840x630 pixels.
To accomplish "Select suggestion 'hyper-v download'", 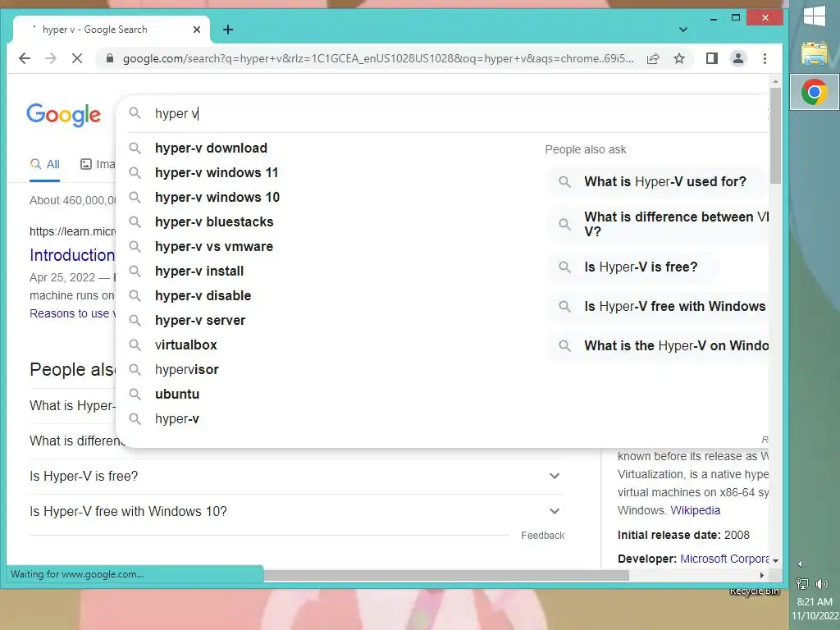I will (211, 148).
